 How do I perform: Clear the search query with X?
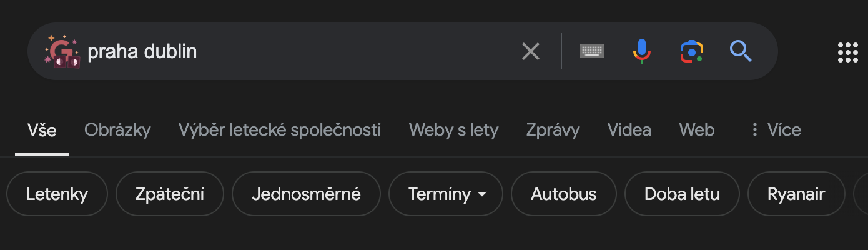tap(530, 51)
